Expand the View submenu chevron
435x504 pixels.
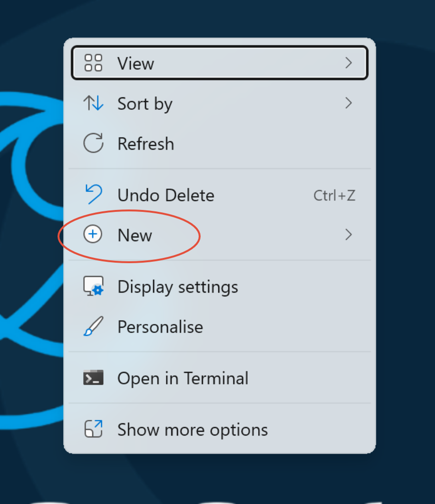click(348, 63)
